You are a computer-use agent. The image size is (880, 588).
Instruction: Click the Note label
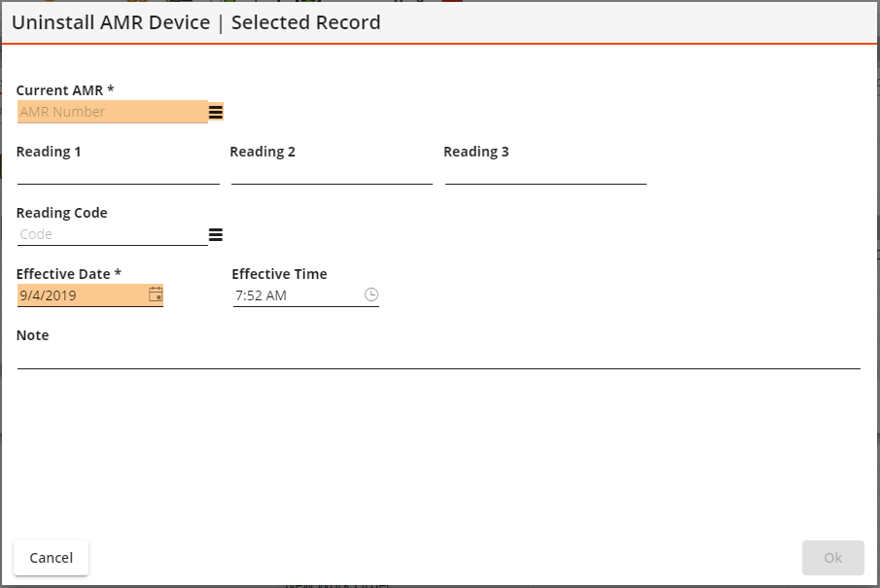32,335
